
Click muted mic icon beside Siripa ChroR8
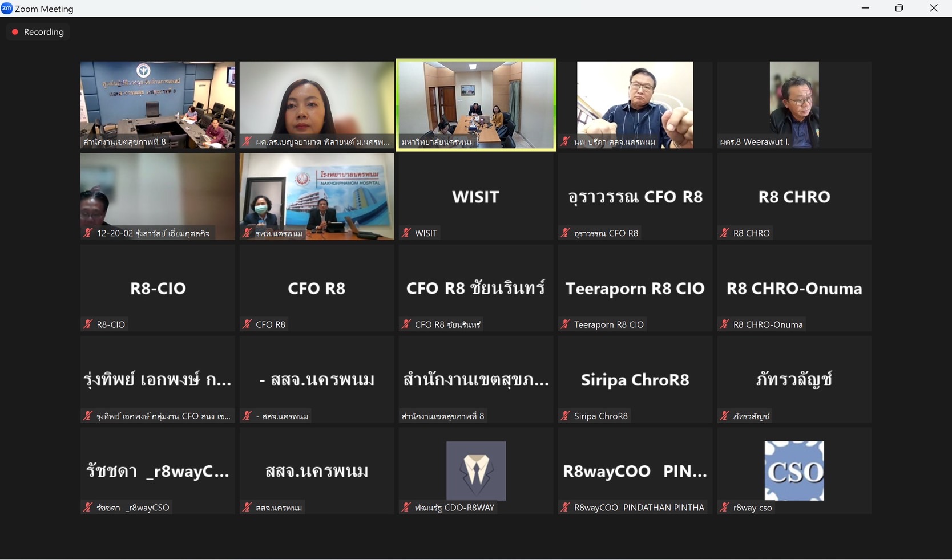(565, 416)
